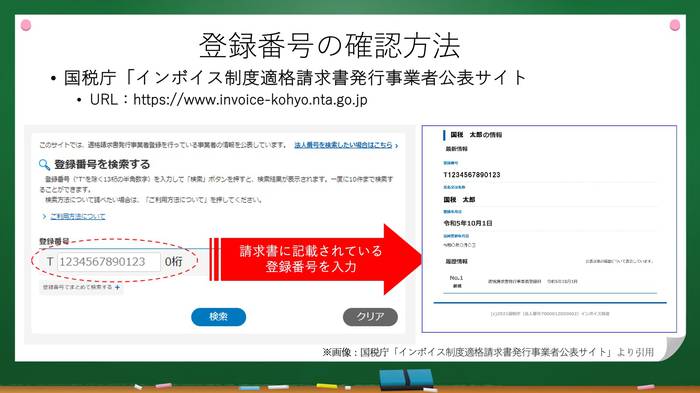Click the T1234567890123 number in result
The width and height of the screenshot is (700, 393).
(x=472, y=175)
